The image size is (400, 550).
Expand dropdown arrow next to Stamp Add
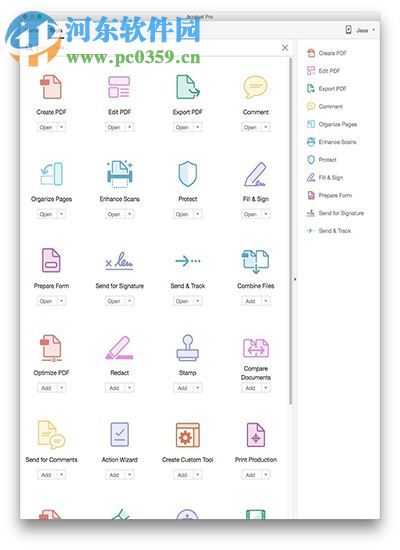coord(198,388)
